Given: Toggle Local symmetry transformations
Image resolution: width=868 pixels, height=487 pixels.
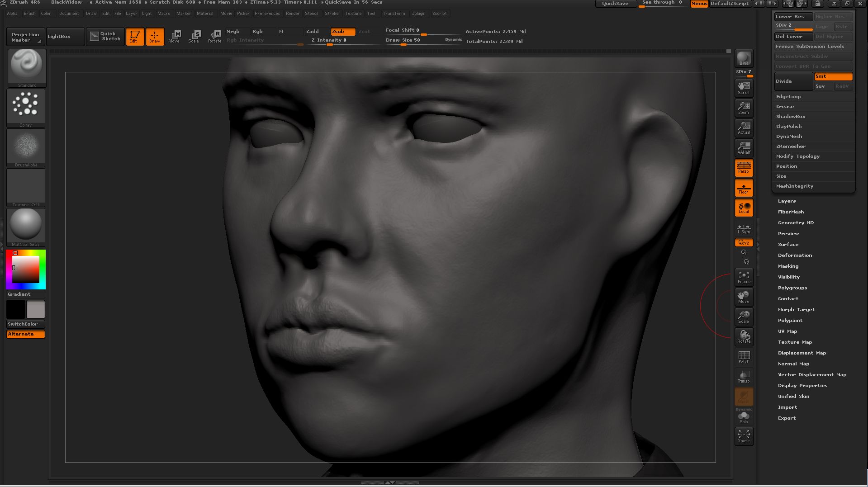Looking at the screenshot, I should pyautogui.click(x=744, y=208).
